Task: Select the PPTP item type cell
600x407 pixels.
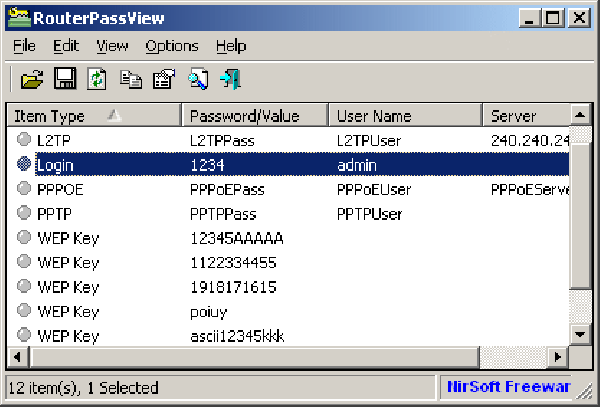Action: pos(54,214)
